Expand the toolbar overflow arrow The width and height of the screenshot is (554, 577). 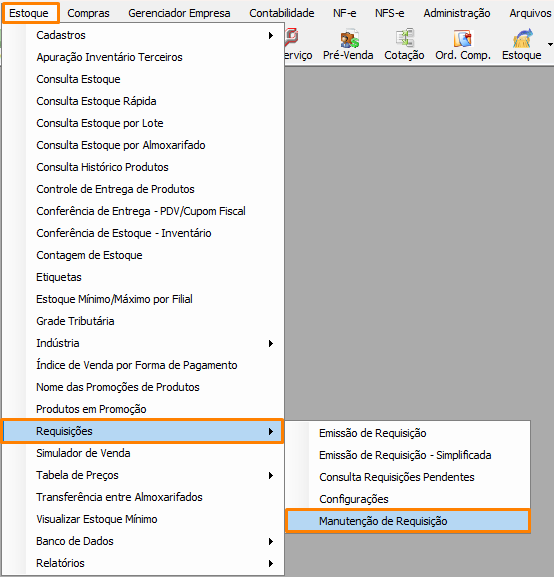pyautogui.click(x=550, y=45)
